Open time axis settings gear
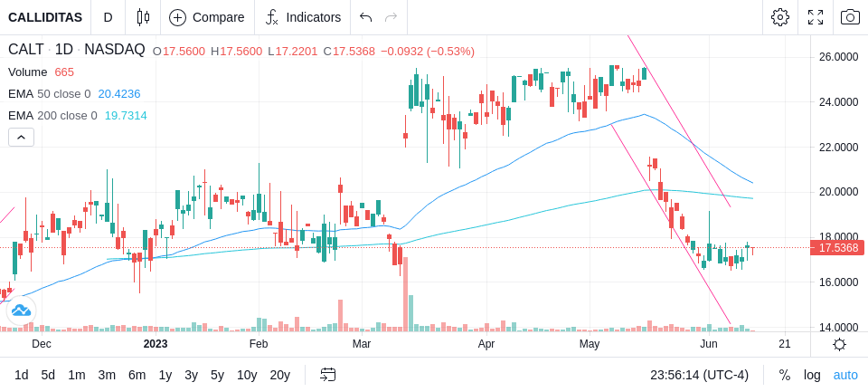Viewport: 868px width, 392px height. 839,345
